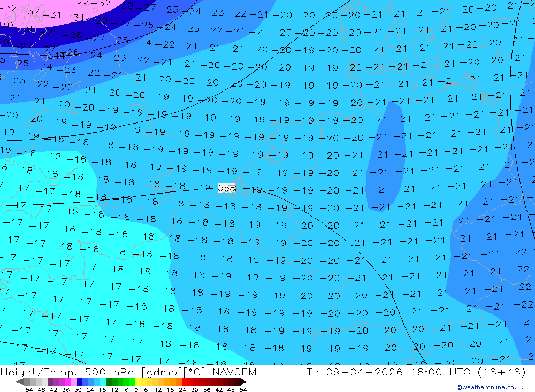This screenshot has width=535, height=392.
Task: Click the 568 height contour label
Action: point(226,188)
